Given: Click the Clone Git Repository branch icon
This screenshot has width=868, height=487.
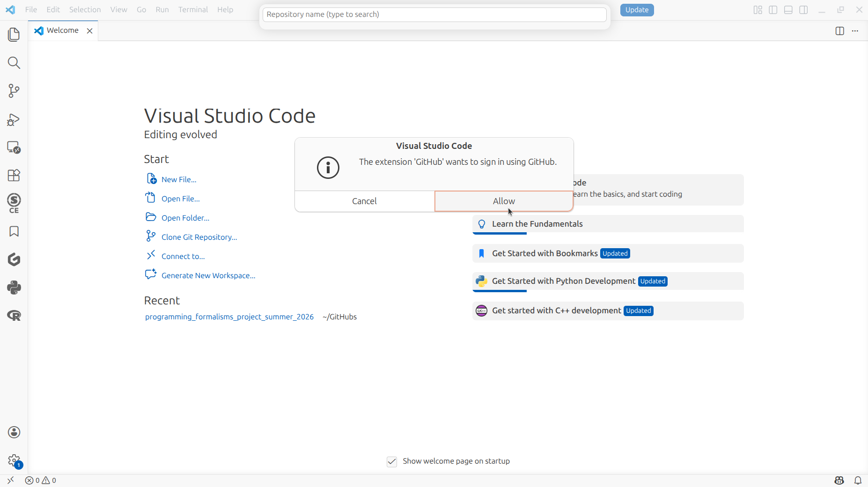Looking at the screenshot, I should click(150, 236).
